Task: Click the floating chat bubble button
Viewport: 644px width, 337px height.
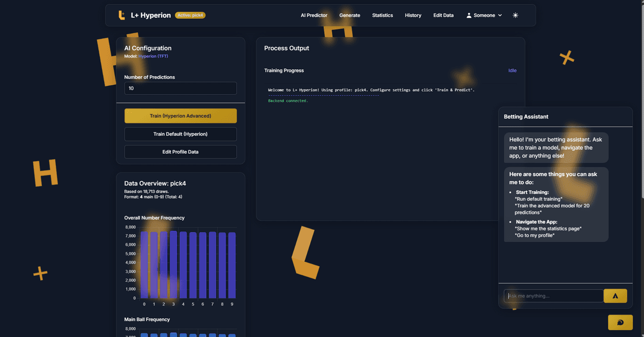Action: click(x=620, y=322)
